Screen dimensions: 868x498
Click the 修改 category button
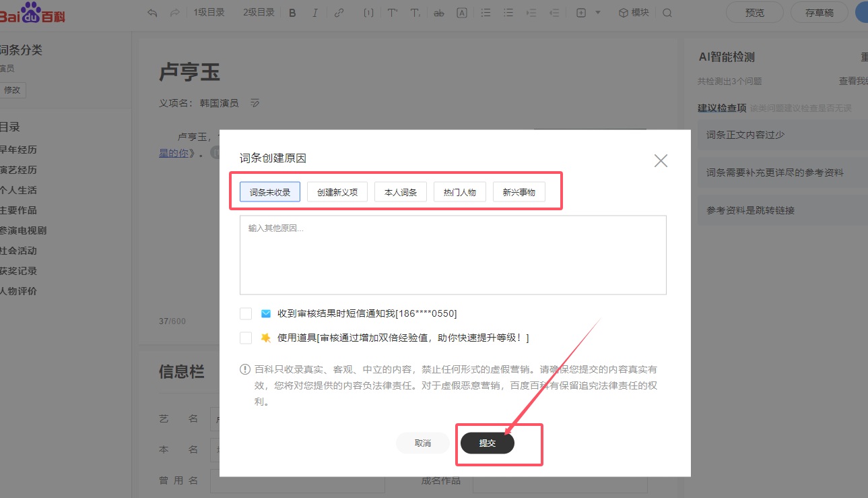12,90
